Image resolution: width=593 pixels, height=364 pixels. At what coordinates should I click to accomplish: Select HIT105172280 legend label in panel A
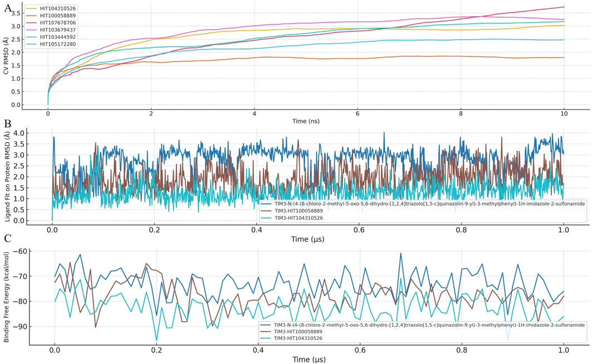(58, 44)
